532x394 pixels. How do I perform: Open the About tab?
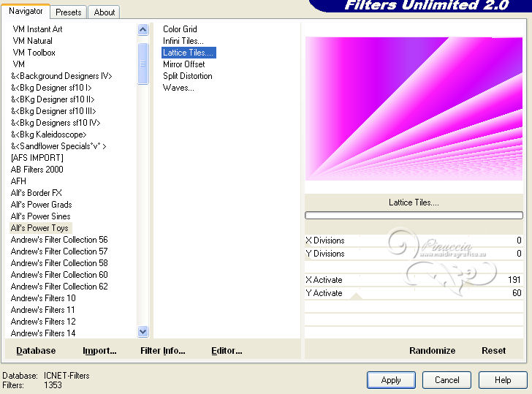click(104, 12)
